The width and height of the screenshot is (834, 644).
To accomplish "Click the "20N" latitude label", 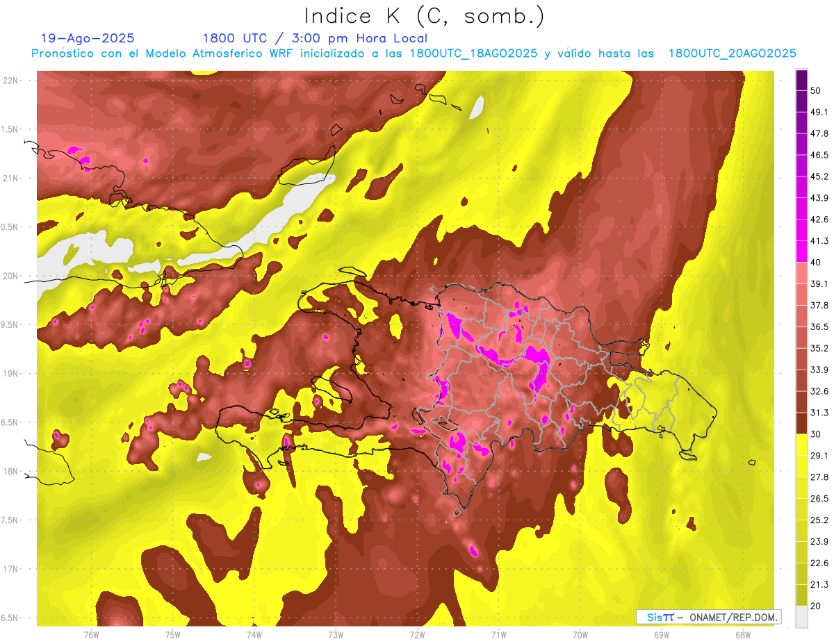I will pyautogui.click(x=10, y=276).
